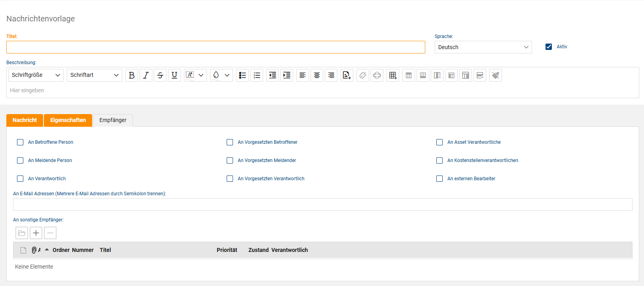Enable 'An Verantwortlich' checkbox
The height and width of the screenshot is (286, 644).
[20, 179]
